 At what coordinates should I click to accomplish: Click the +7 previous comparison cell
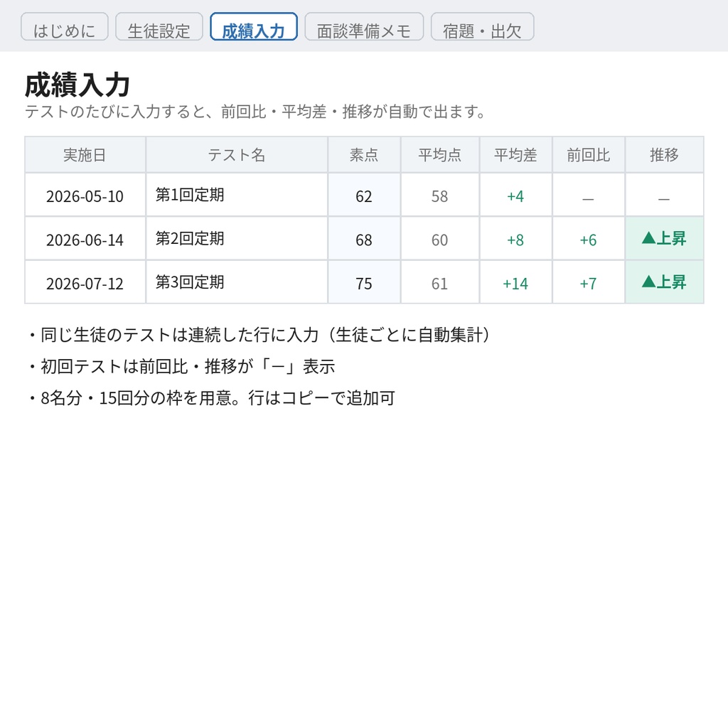click(588, 283)
